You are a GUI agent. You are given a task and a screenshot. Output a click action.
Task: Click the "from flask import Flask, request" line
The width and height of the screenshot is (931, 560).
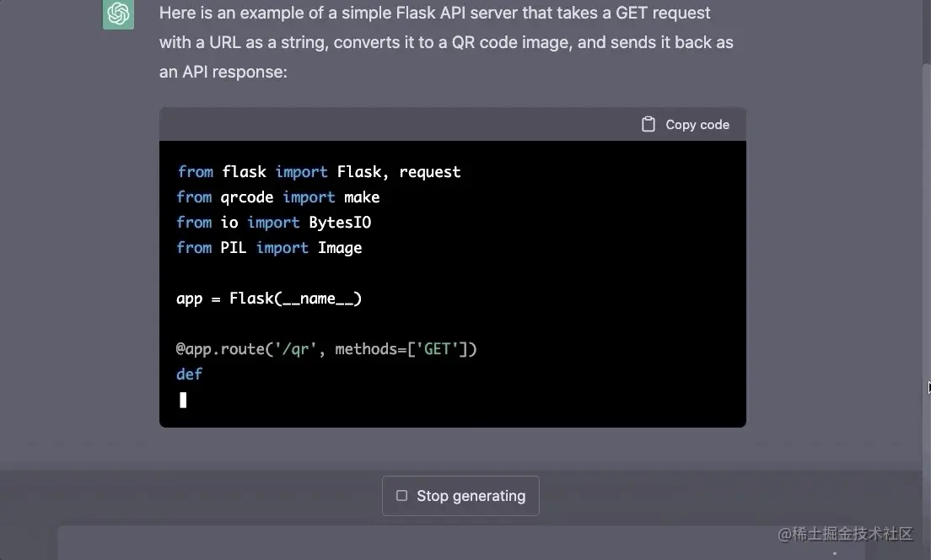319,172
